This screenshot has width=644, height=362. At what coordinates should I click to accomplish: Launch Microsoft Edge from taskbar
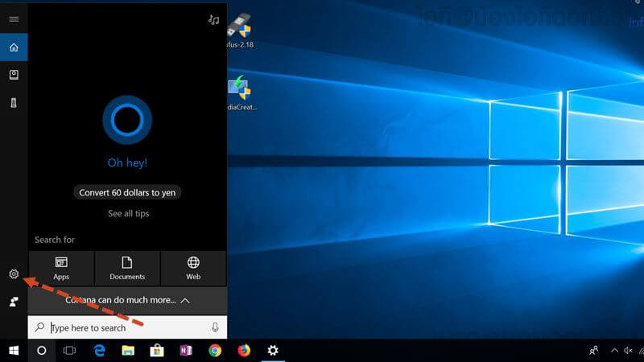99,351
